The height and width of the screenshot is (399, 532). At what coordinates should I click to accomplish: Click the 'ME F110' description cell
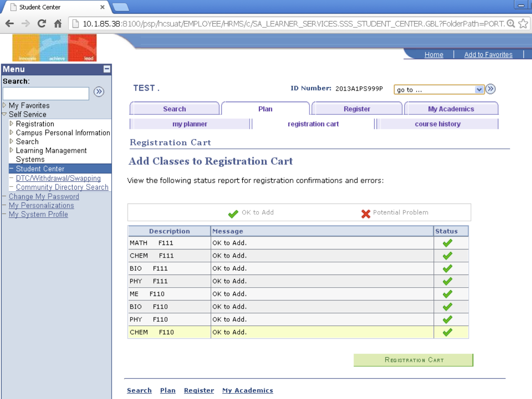click(169, 294)
